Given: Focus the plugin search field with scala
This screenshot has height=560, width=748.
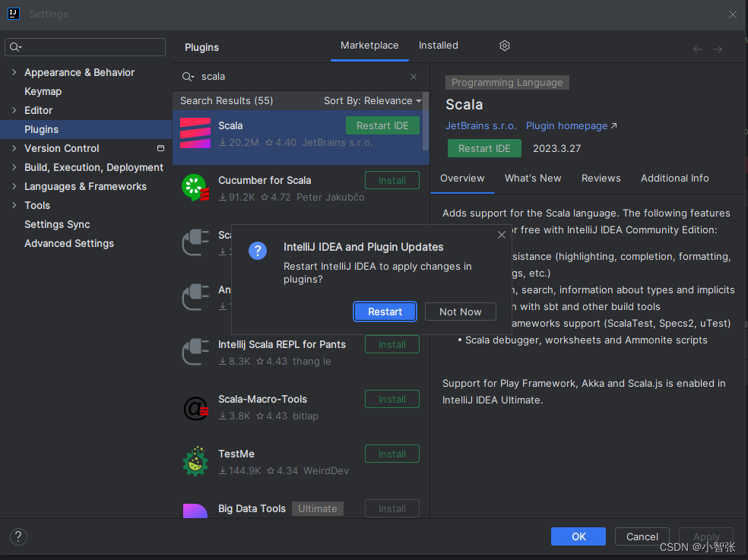Looking at the screenshot, I should click(x=300, y=77).
